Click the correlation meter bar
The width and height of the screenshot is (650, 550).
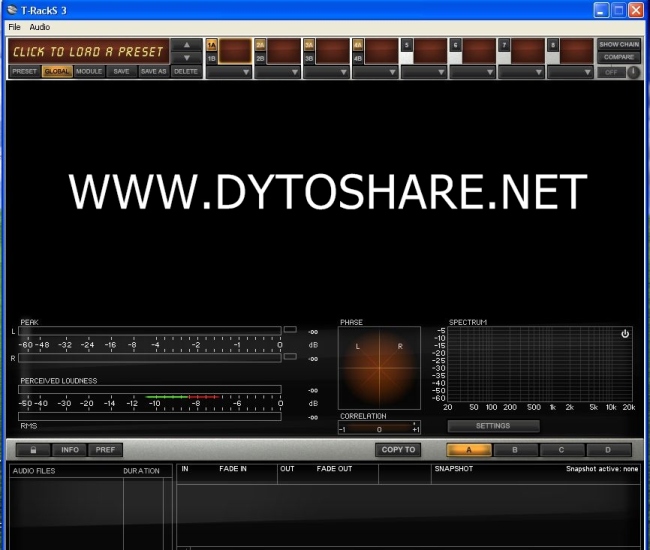pos(379,428)
